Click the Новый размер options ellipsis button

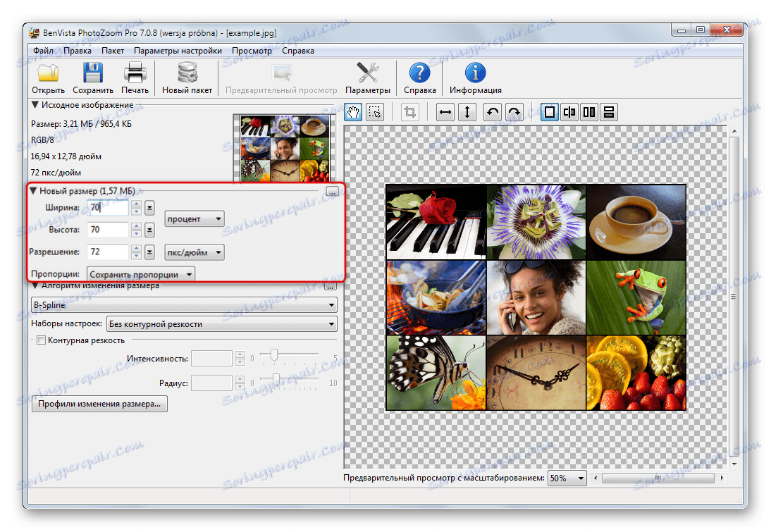[332, 191]
